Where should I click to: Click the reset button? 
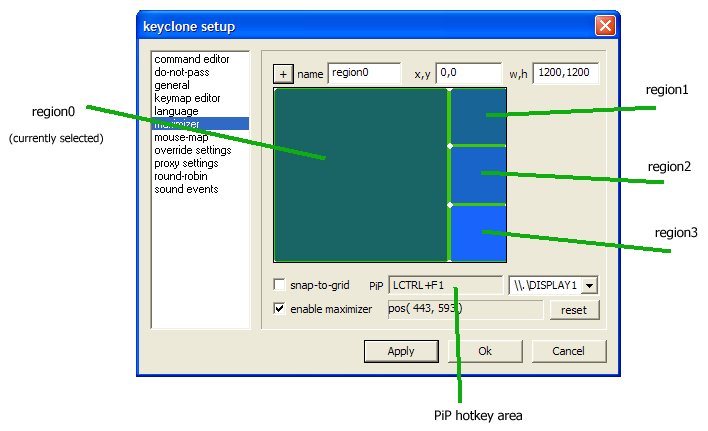pos(574,310)
